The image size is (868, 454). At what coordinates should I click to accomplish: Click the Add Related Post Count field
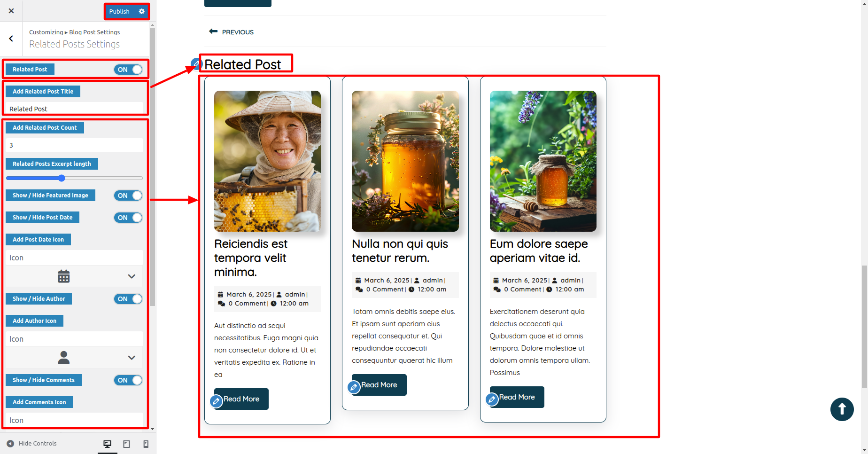74,145
